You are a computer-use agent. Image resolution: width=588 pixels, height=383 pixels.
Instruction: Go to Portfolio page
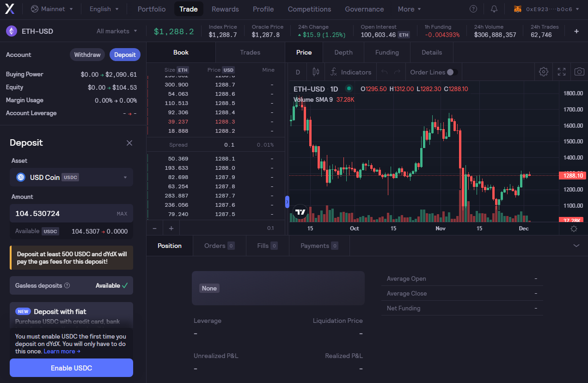coord(152,9)
